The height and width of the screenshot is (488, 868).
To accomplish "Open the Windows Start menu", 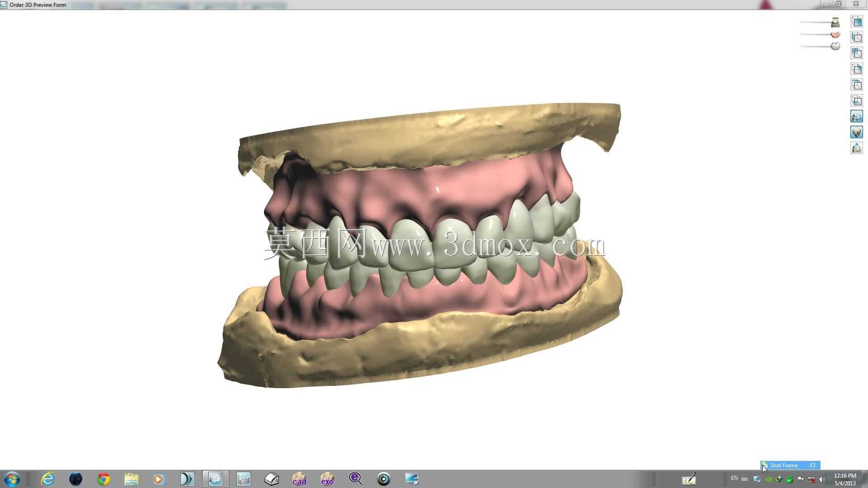I will (x=12, y=479).
